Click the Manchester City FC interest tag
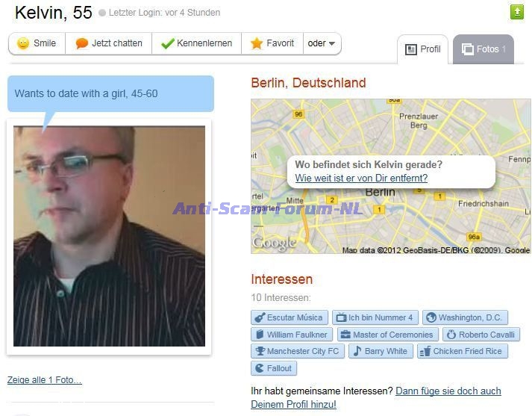Screen dimensions: 532x416 (x=298, y=351)
